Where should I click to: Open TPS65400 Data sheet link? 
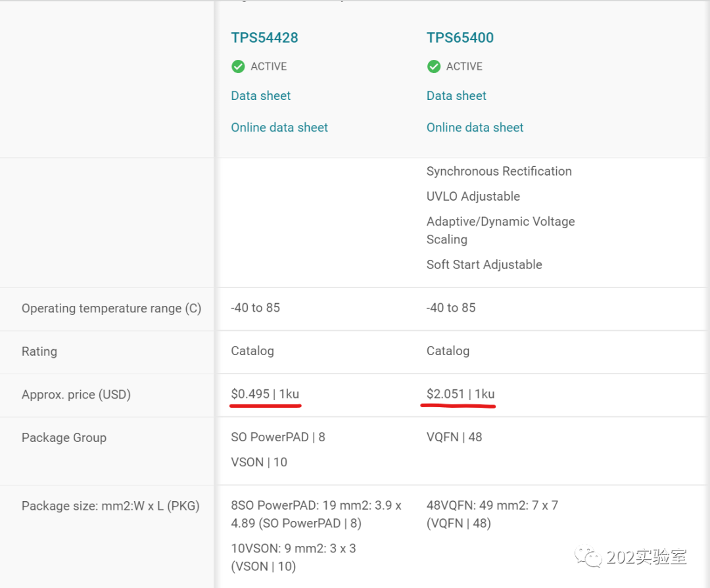pos(456,95)
